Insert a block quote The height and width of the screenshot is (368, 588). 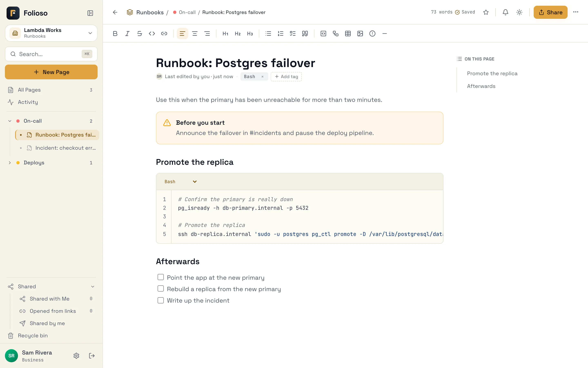coord(305,34)
